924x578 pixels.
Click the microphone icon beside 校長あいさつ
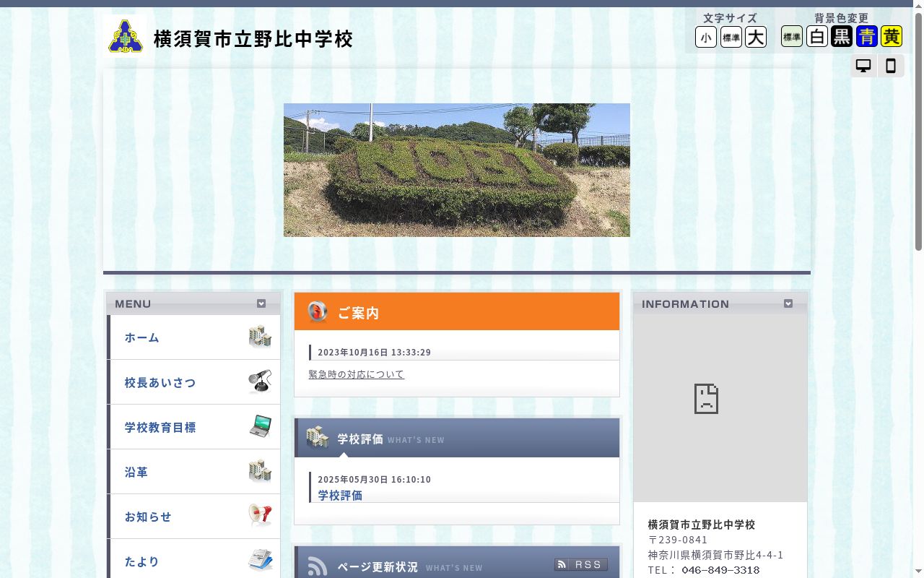(260, 381)
